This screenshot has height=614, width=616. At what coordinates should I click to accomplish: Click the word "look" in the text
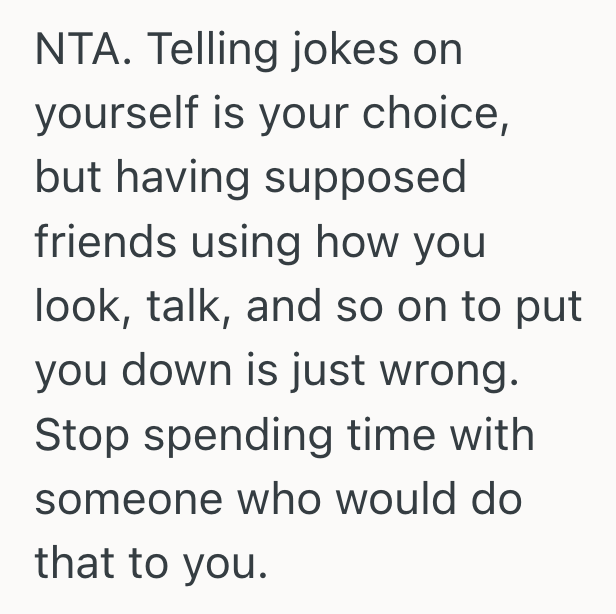pyautogui.click(x=76, y=306)
